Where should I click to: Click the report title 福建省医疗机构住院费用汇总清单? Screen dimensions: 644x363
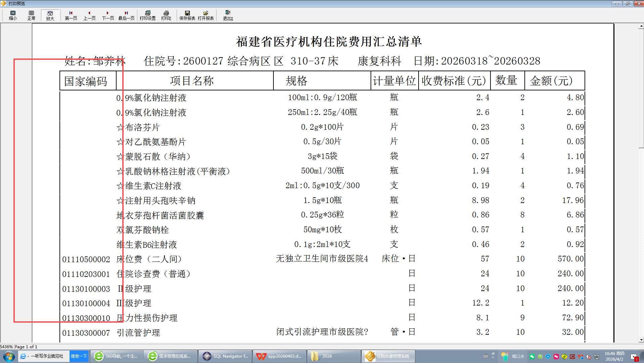point(329,41)
